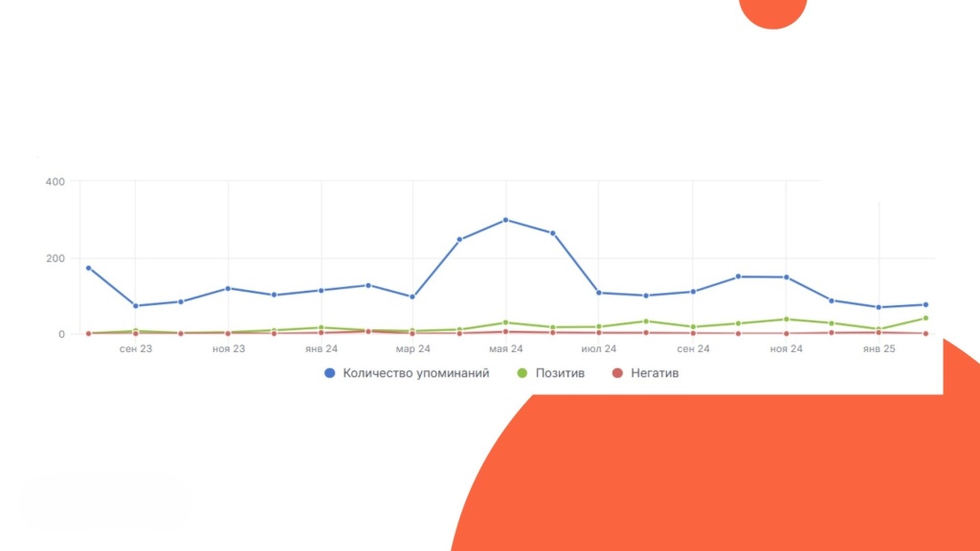Click the blue Количество упоминаний legend dot
The height and width of the screenshot is (551, 980).
329,373
